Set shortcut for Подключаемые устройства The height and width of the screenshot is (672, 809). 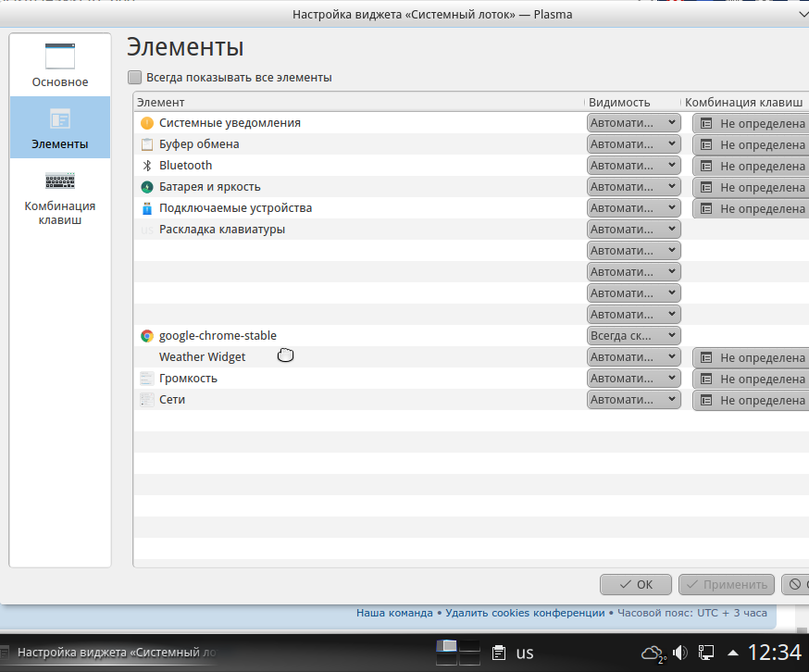tap(751, 208)
